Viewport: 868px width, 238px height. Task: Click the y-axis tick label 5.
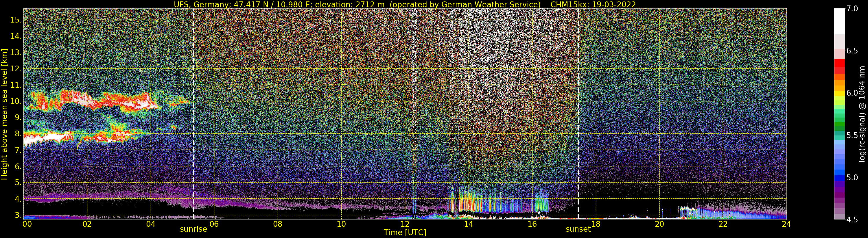(x=18, y=183)
